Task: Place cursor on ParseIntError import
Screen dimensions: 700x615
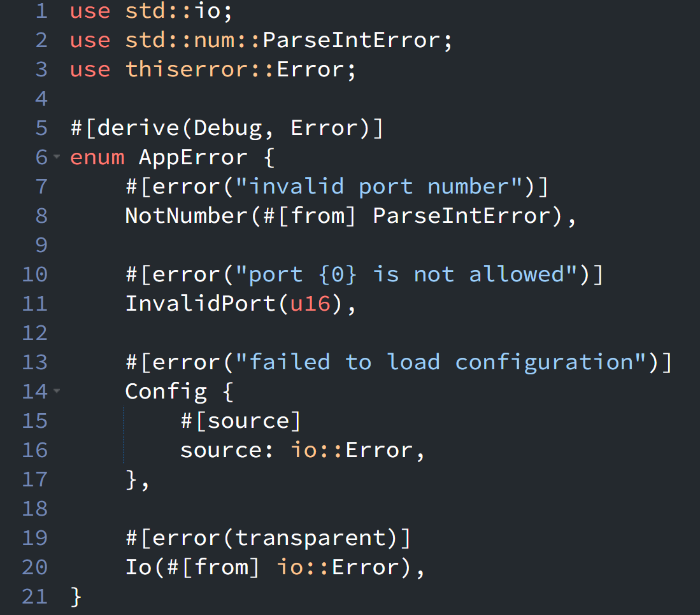Action: (x=351, y=40)
